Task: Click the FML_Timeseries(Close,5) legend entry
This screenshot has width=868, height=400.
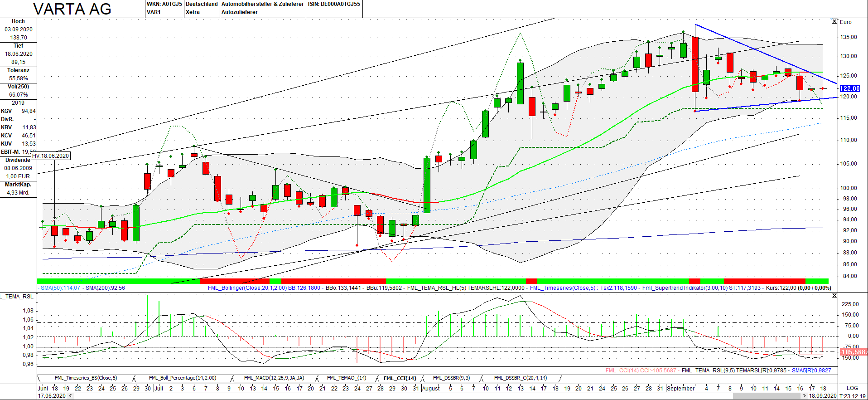Action: tap(564, 288)
